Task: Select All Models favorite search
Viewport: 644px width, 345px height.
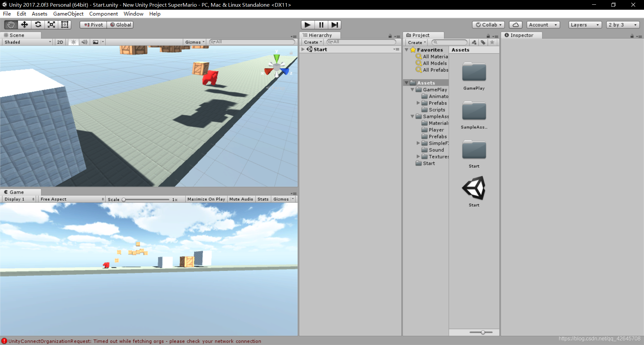Action: (431, 63)
